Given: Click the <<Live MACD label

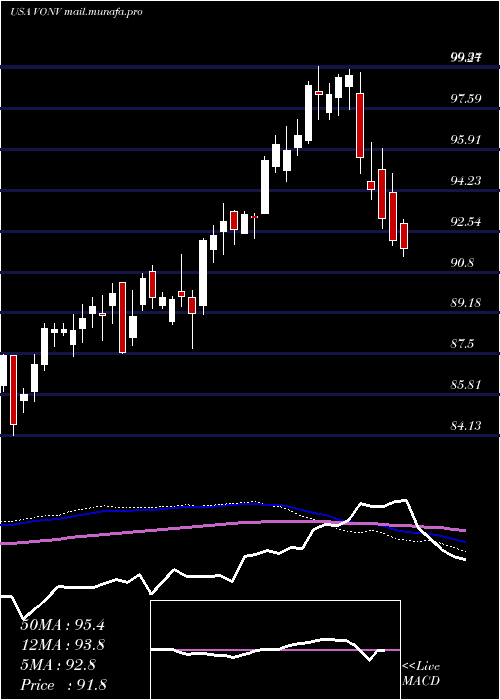Looking at the screenshot, I should (421, 673).
